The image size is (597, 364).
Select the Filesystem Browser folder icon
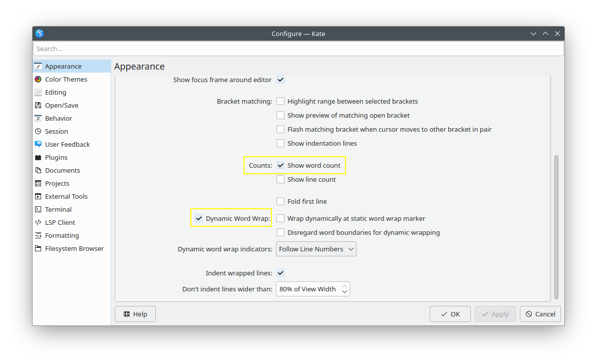[x=38, y=248]
